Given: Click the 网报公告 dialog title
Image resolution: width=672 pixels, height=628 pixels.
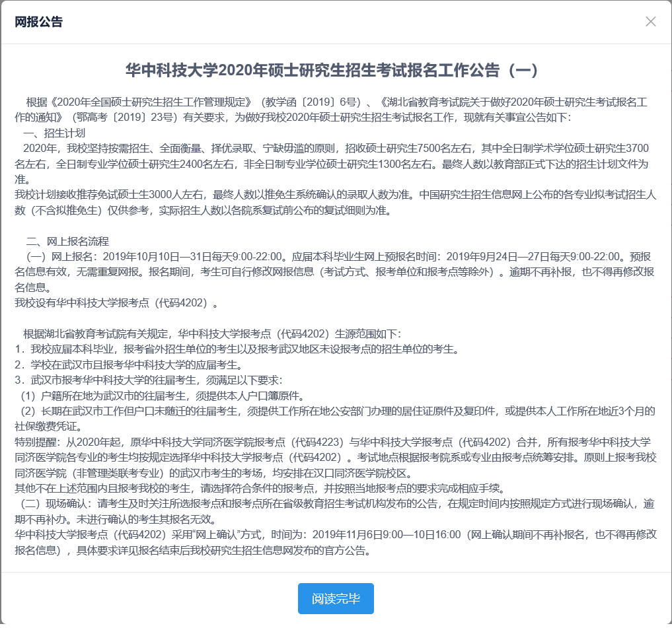Looking at the screenshot, I should [x=38, y=21].
